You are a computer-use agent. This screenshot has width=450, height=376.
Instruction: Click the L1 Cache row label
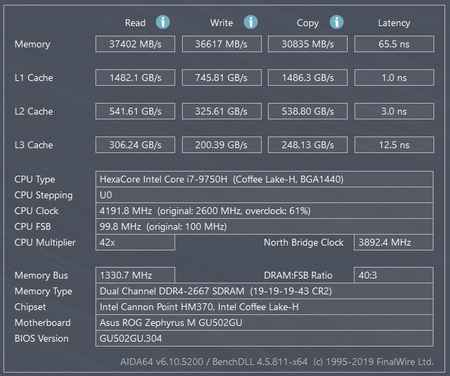coord(34,78)
